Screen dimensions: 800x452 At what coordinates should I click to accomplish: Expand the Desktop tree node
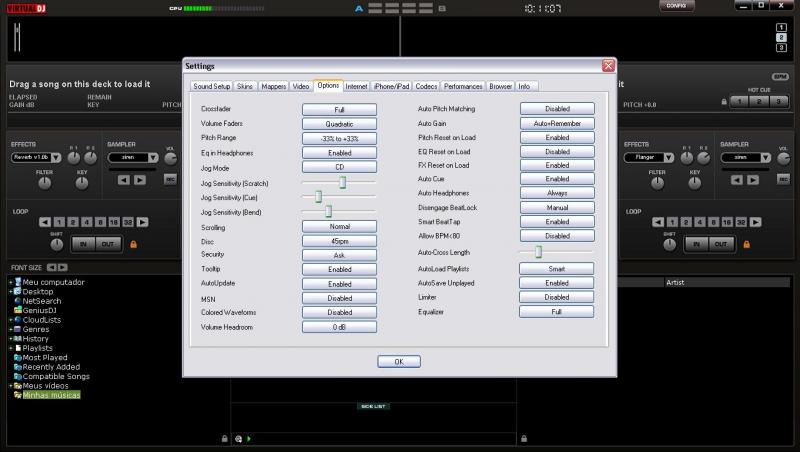coord(11,291)
